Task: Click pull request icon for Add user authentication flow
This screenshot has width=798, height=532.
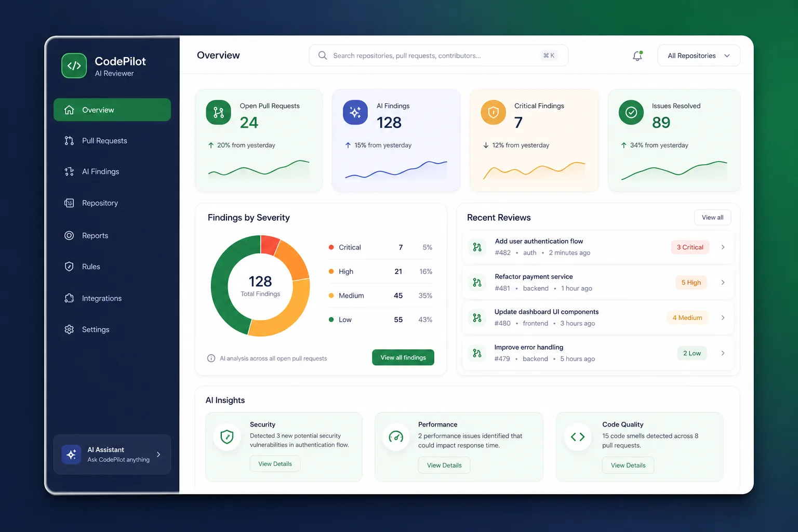Action: pos(477,247)
